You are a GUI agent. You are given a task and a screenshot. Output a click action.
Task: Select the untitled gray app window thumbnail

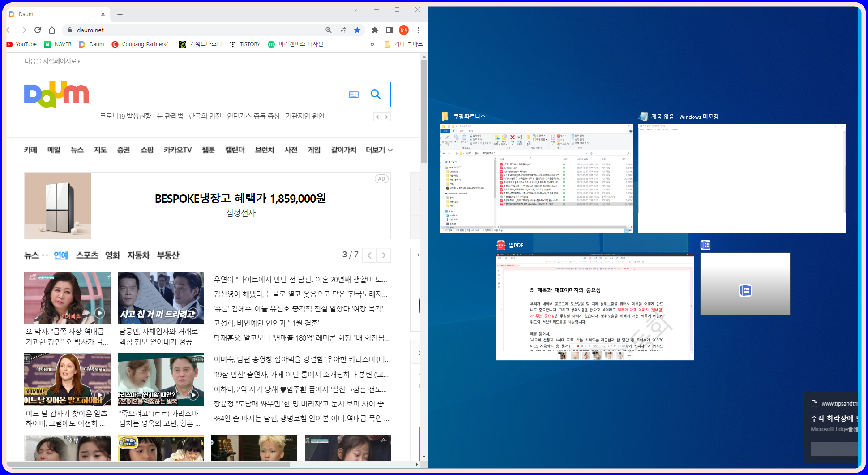[x=745, y=283]
